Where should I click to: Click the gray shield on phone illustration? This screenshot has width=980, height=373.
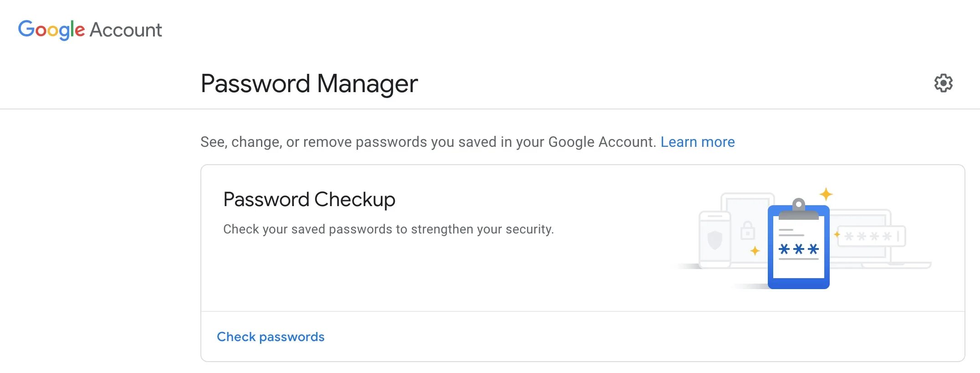pyautogui.click(x=715, y=240)
